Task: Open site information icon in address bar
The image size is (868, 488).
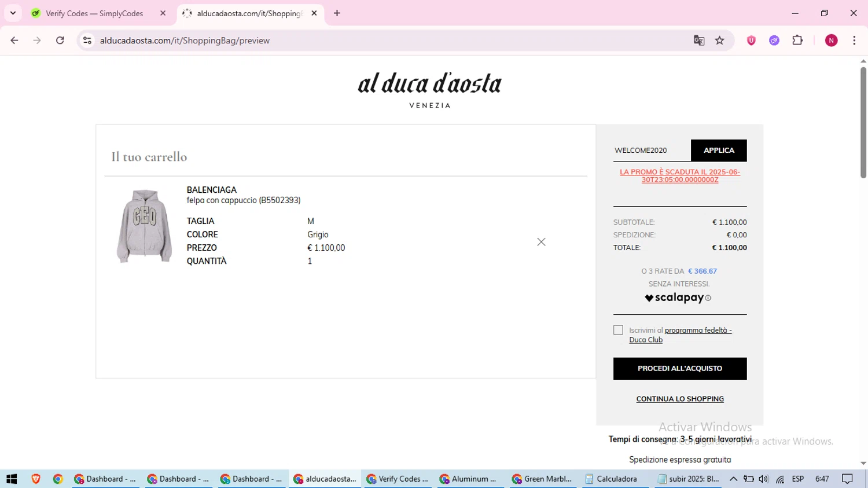Action: click(x=87, y=41)
